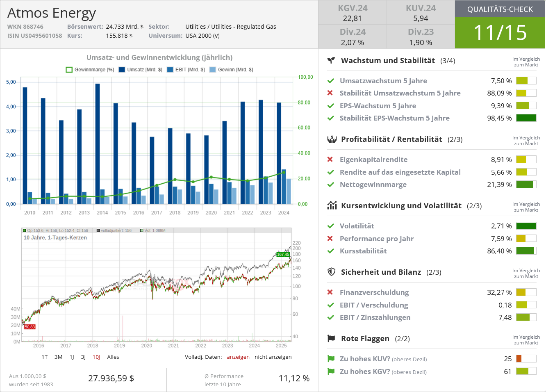Click the Atmos Energy title
Image resolution: width=546 pixels, height=392 pixels.
(52, 13)
